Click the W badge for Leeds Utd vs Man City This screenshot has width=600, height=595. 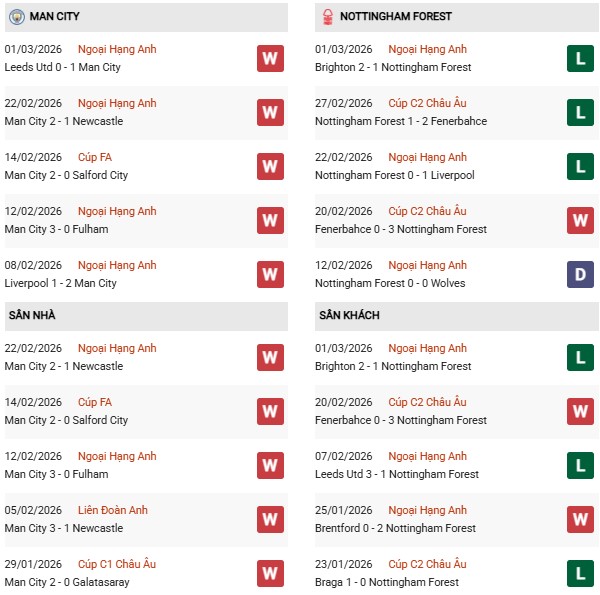pos(270,58)
